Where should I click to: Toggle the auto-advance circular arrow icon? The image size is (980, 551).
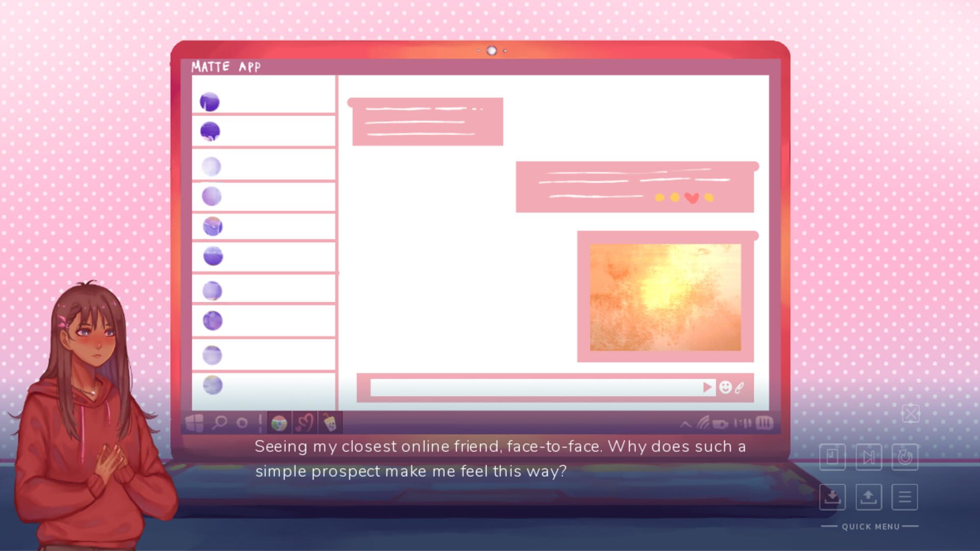[x=905, y=457]
